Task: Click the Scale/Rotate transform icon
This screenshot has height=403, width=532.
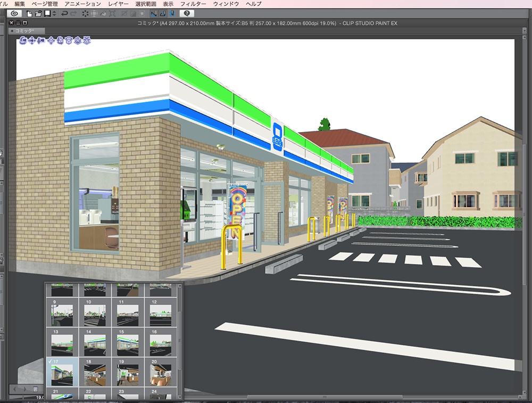Action: pos(112,14)
